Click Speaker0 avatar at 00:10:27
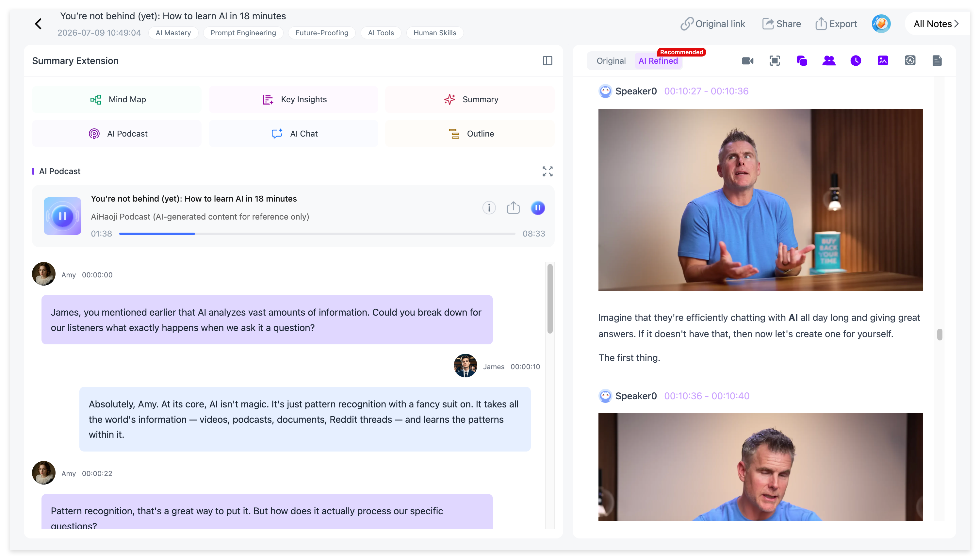 (x=605, y=91)
